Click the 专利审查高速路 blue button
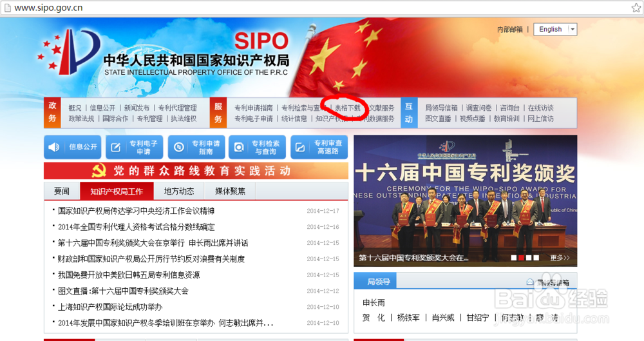644x341 pixels. coord(319,147)
